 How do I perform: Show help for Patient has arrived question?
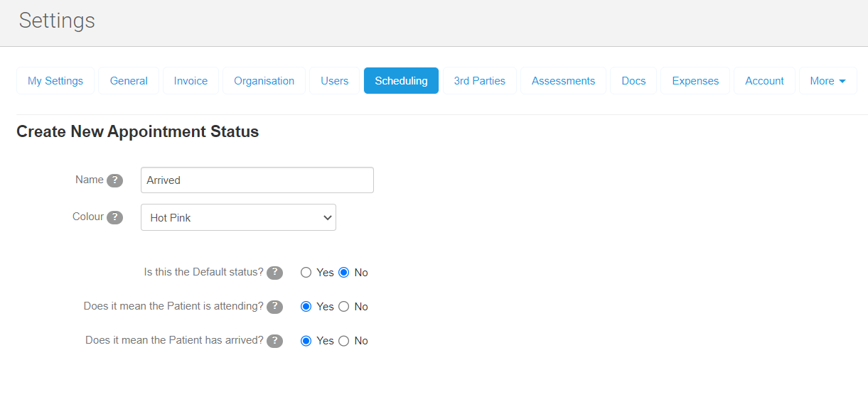pos(274,341)
